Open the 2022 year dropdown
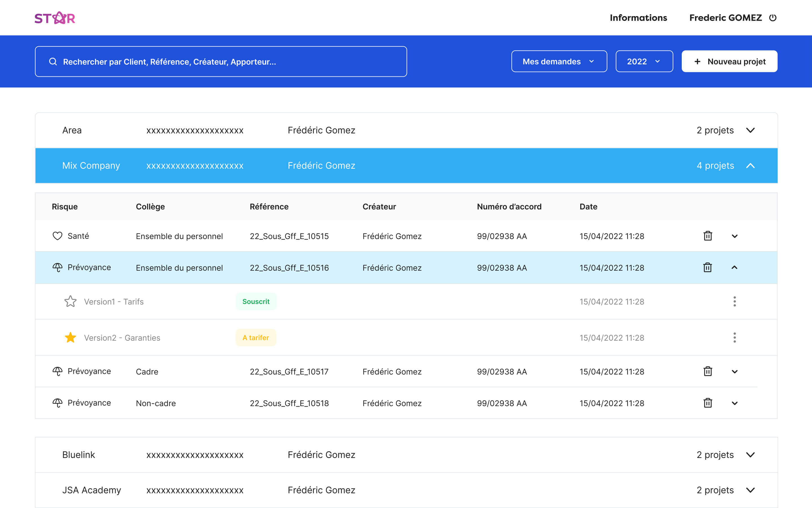This screenshot has width=812, height=508. coord(644,62)
